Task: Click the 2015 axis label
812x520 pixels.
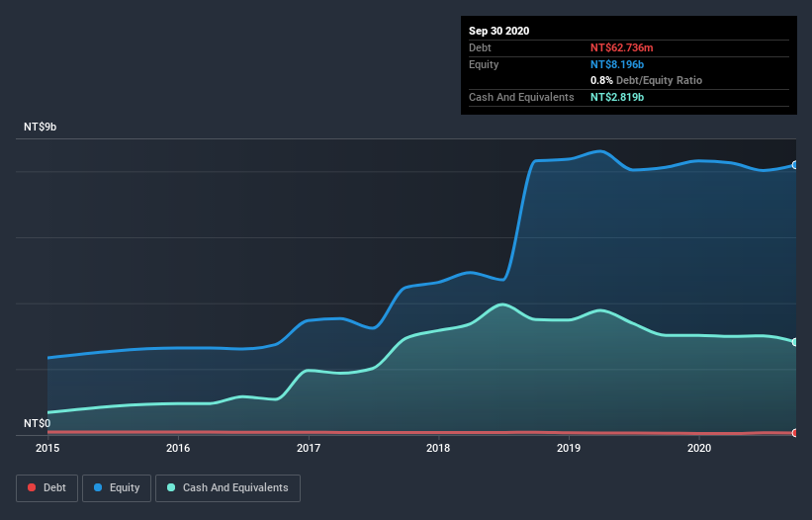Action: tap(47, 448)
